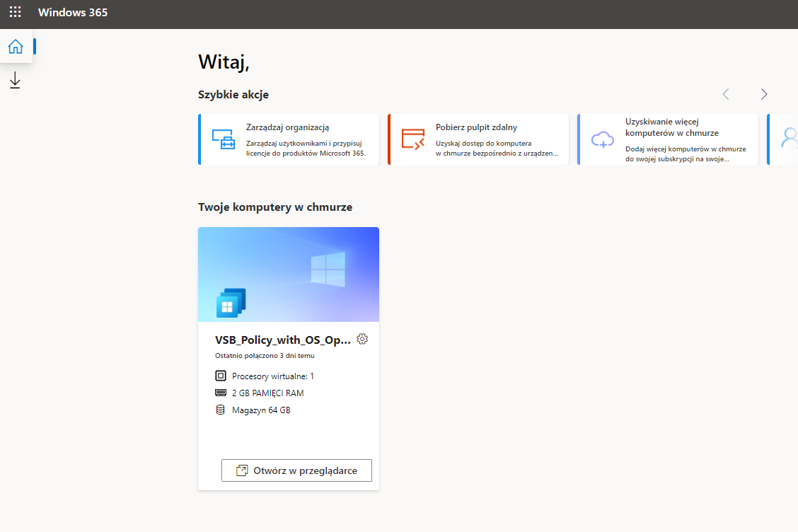798x532 pixels.
Task: Open the settings gear for VSB_Policy Cloud PC
Action: [x=362, y=339]
